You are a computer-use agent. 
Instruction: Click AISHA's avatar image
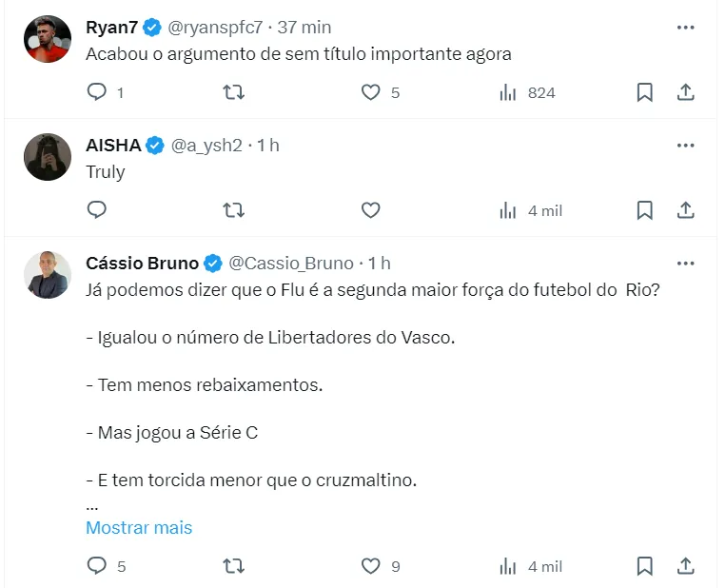(x=48, y=157)
